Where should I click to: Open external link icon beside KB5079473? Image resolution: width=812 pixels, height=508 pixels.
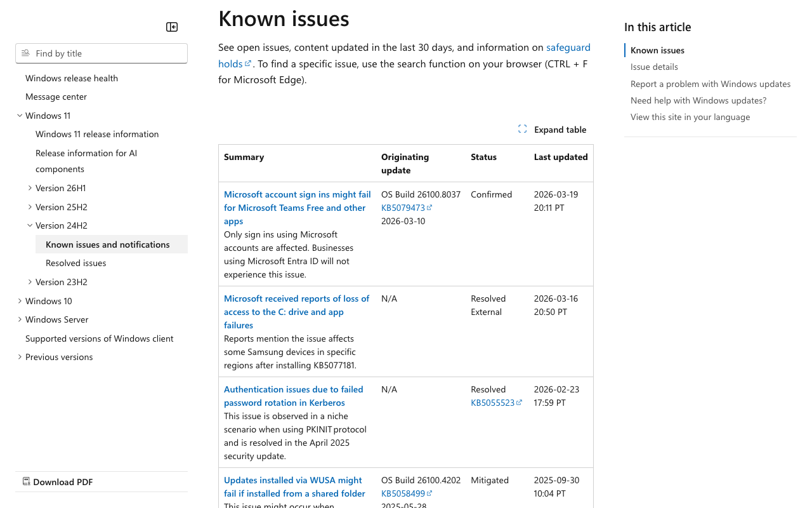pyautogui.click(x=430, y=207)
